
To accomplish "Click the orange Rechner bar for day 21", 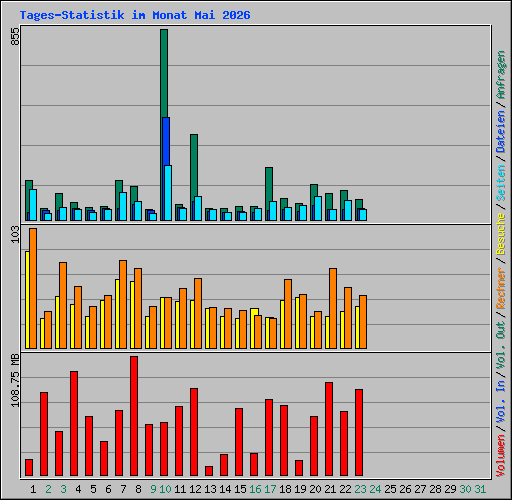I will coord(333,308).
